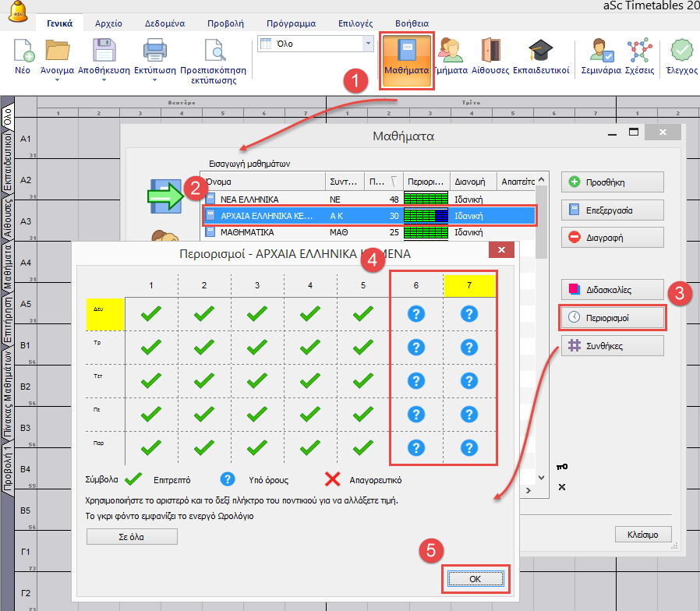Select the ΜΑΘΗΜΑΤΙΚΑ row in the list
This screenshot has width=700, height=611.
(x=265, y=231)
